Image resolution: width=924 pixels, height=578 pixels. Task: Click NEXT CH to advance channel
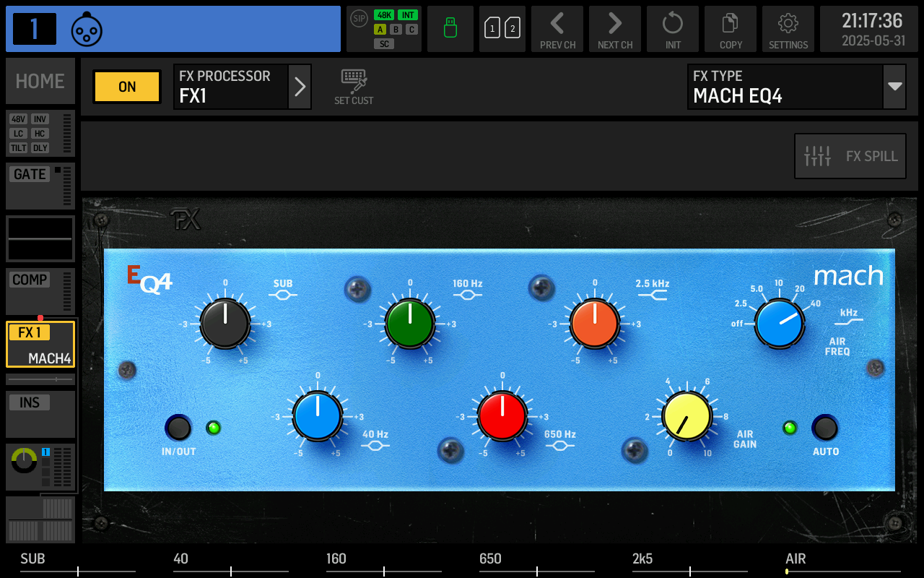614,29
